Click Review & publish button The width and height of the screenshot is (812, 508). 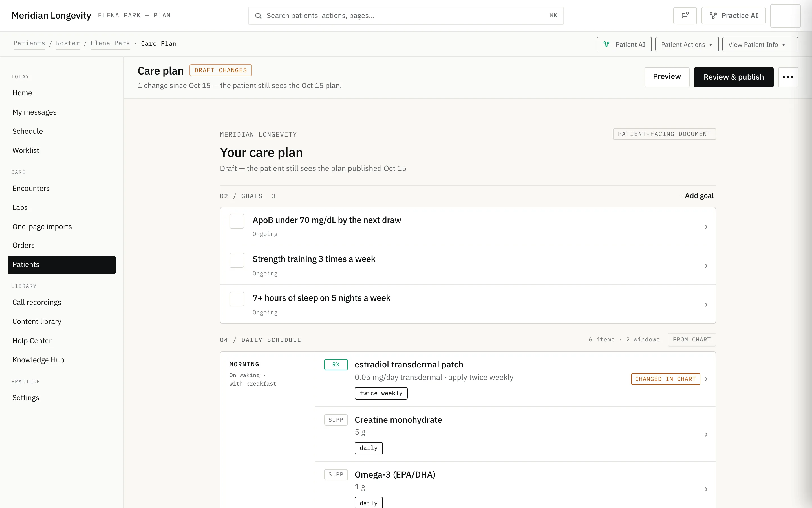(x=734, y=77)
